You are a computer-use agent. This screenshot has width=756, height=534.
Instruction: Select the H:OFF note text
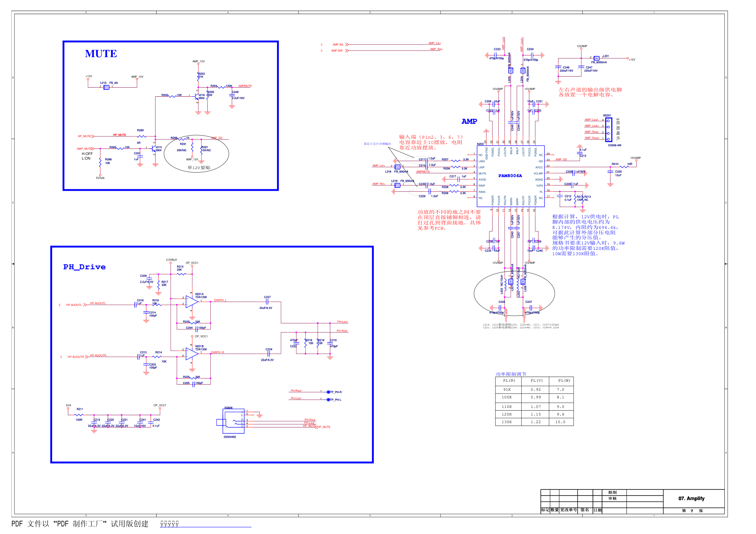87,154
